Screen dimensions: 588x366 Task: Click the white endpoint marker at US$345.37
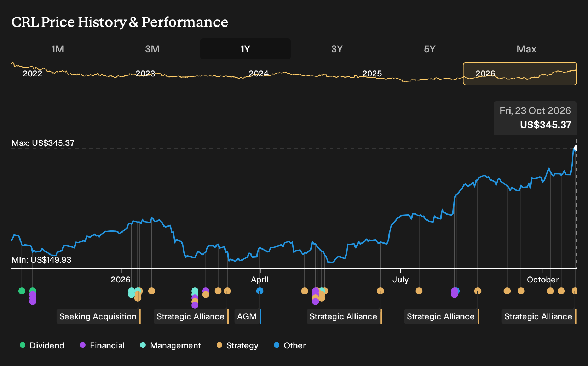click(576, 148)
